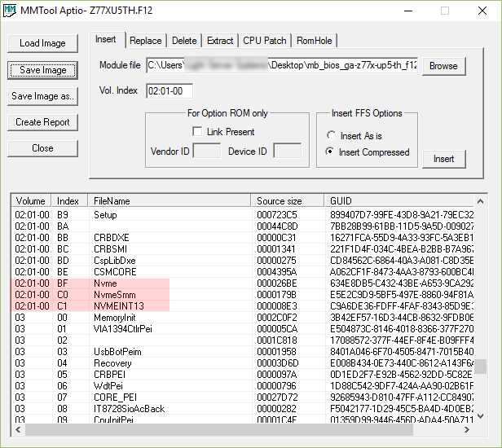
Task: Select the NvmeSmm module row
Action: [x=243, y=295]
